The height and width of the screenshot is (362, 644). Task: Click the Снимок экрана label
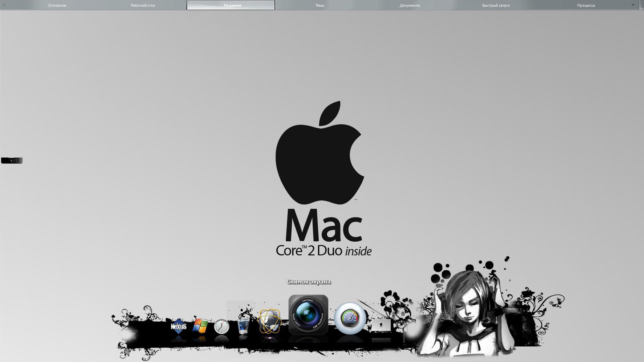pyautogui.click(x=309, y=282)
